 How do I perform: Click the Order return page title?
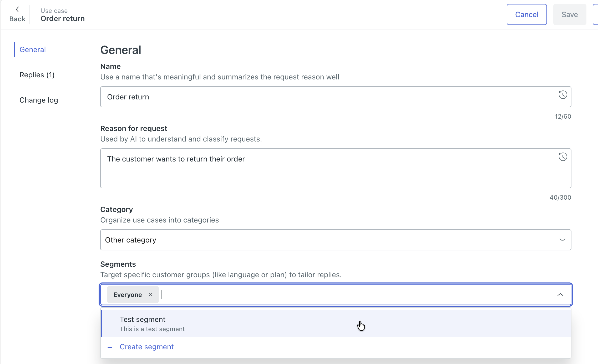click(x=63, y=18)
